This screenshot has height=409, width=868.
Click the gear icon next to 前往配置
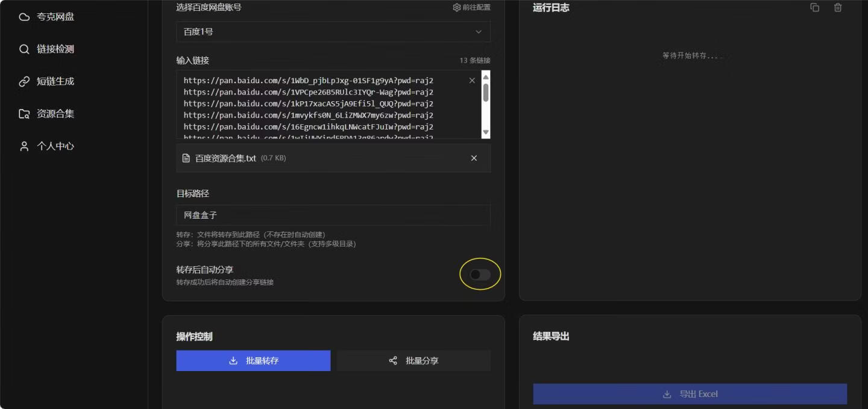click(456, 8)
